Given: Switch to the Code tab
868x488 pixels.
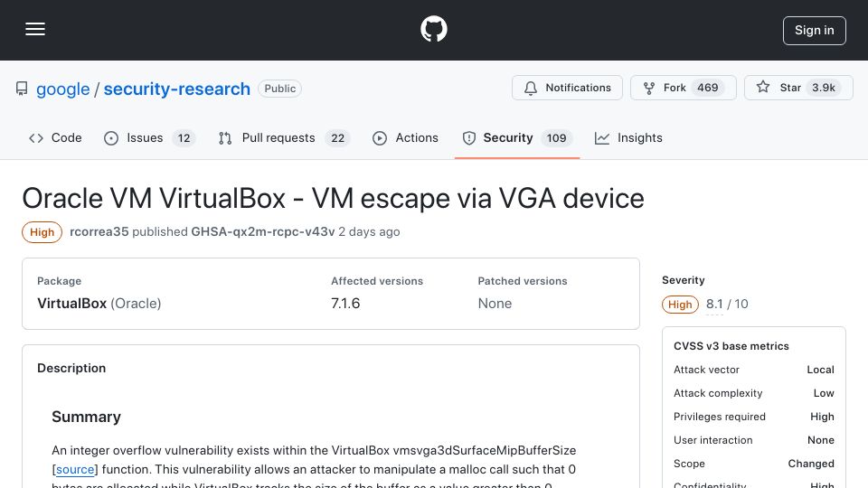Looking at the screenshot, I should coord(55,137).
